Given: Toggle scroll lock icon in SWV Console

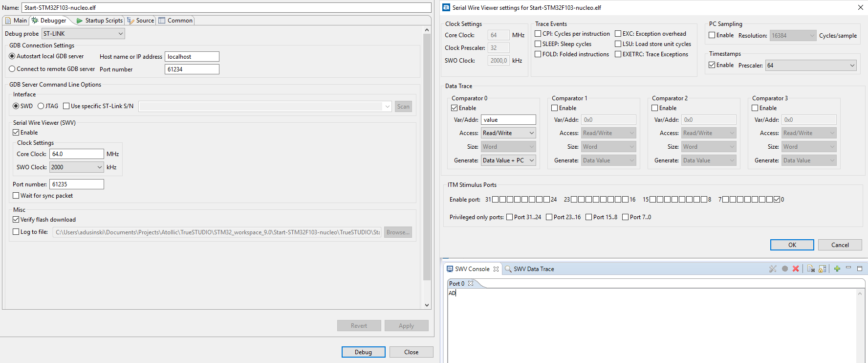Looking at the screenshot, I should pyautogui.click(x=822, y=269).
